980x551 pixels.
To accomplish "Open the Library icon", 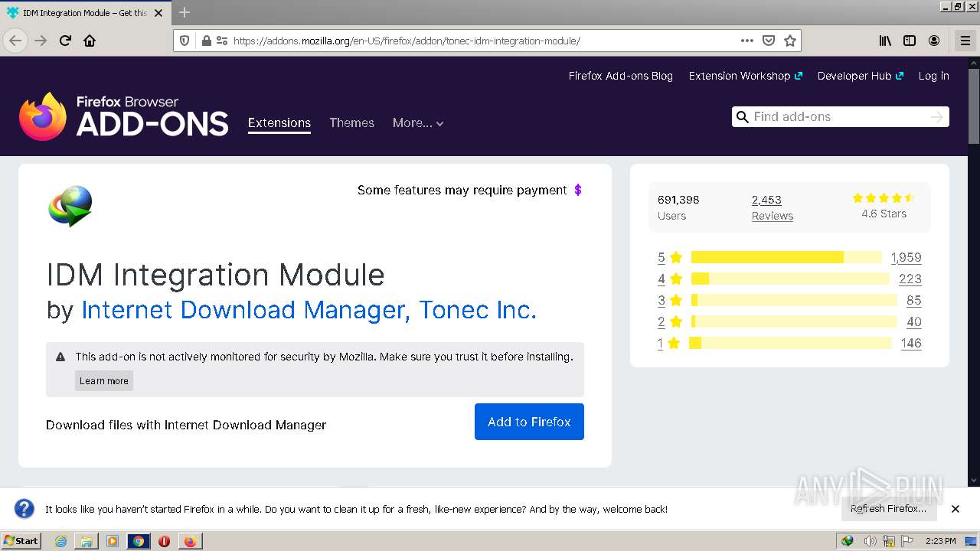I will [x=885, y=41].
